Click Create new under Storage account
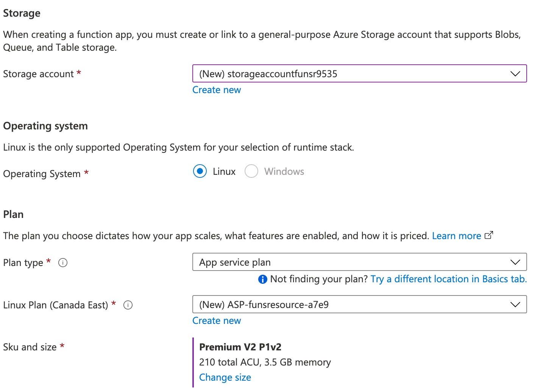 [x=217, y=90]
